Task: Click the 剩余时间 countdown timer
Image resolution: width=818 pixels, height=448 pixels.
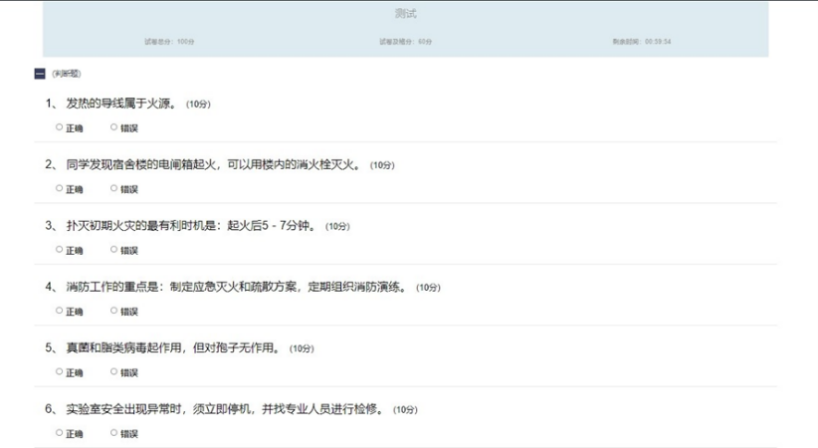Action: [x=641, y=41]
